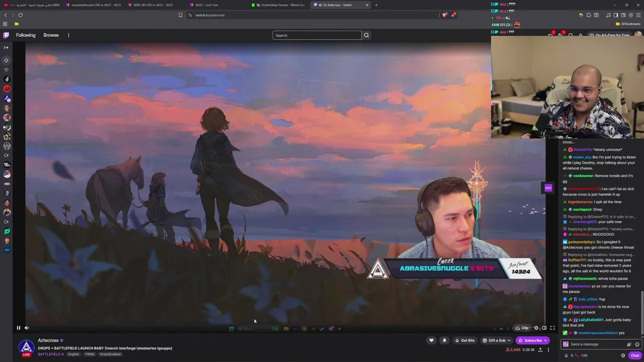Image resolution: width=644 pixels, height=362 pixels.
Task: Pause the Aztecross stream video
Action: coord(19,328)
